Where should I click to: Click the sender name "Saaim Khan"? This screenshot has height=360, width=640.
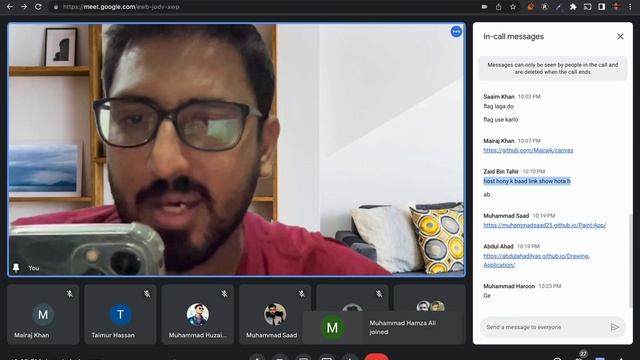coord(498,96)
